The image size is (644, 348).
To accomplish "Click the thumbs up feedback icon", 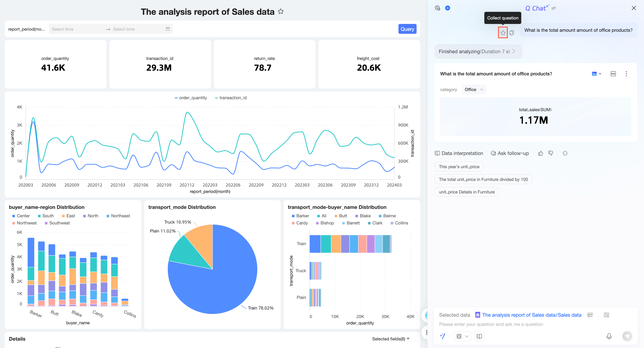I will click(540, 153).
